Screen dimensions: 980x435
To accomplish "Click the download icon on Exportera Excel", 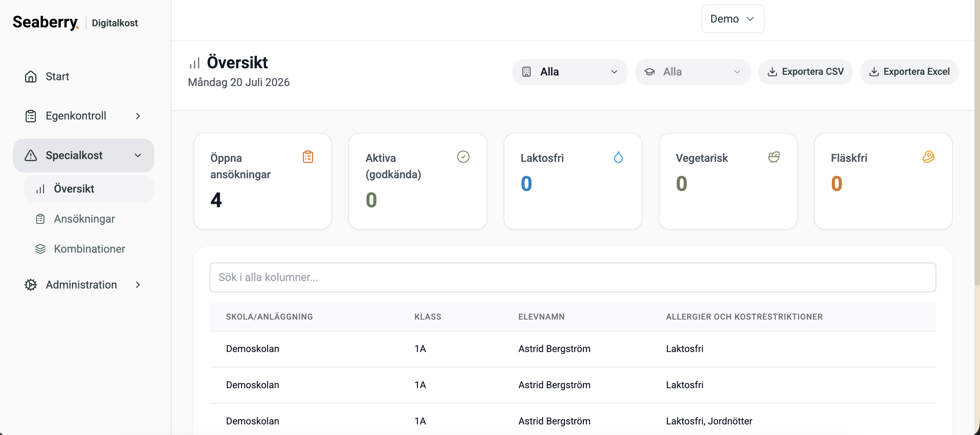I will tap(874, 72).
